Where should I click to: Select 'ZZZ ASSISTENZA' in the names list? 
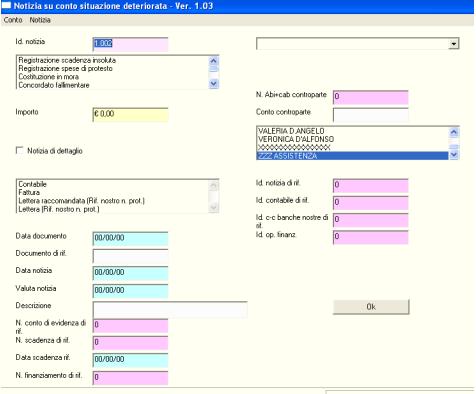tap(352, 156)
